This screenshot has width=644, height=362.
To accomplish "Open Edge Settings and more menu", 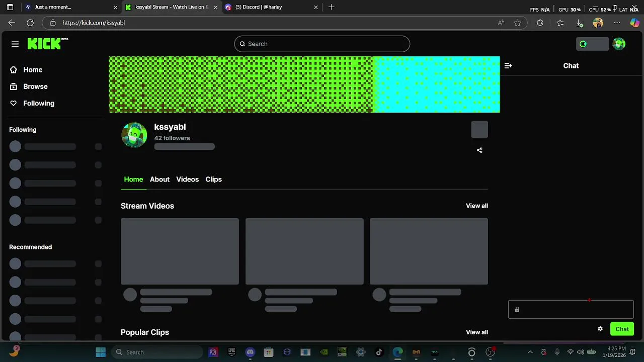I will 617,23.
